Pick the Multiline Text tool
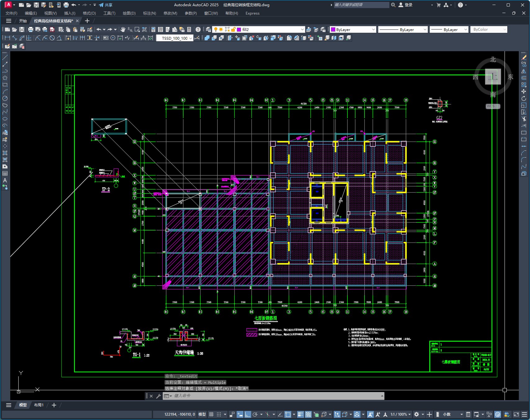The width and height of the screenshot is (530, 420). [x=5, y=180]
